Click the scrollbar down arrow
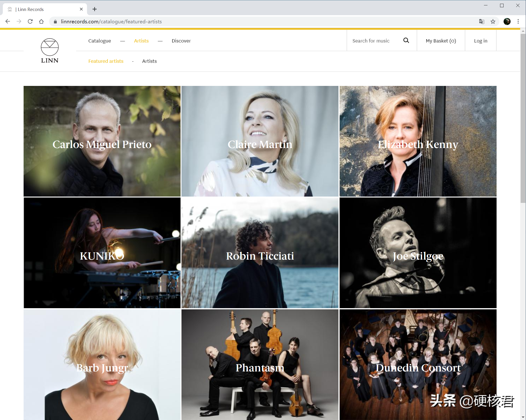The height and width of the screenshot is (420, 526). (x=523, y=417)
